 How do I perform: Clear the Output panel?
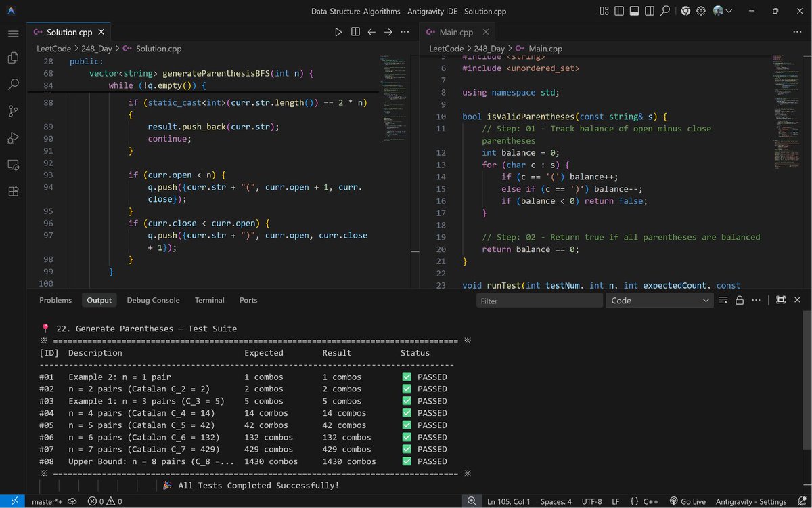723,300
